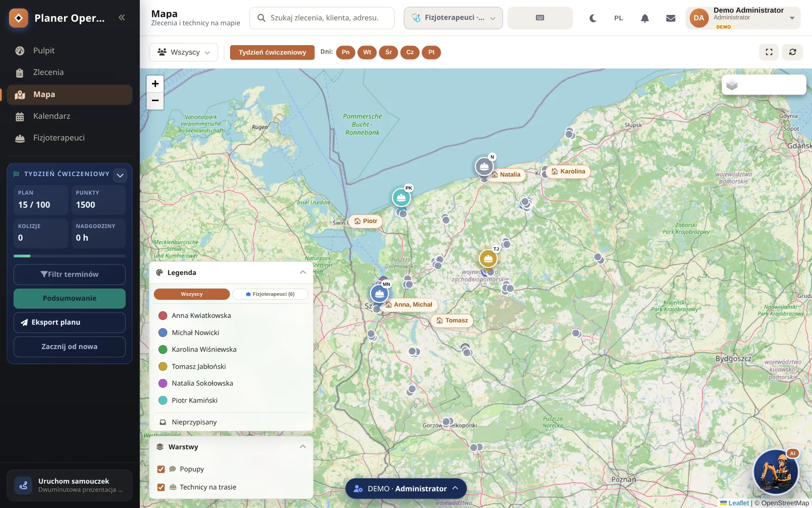Image resolution: width=812 pixels, height=508 pixels.
Task: Open Fizjoterapeuci in sidebar
Action: [x=69, y=138]
